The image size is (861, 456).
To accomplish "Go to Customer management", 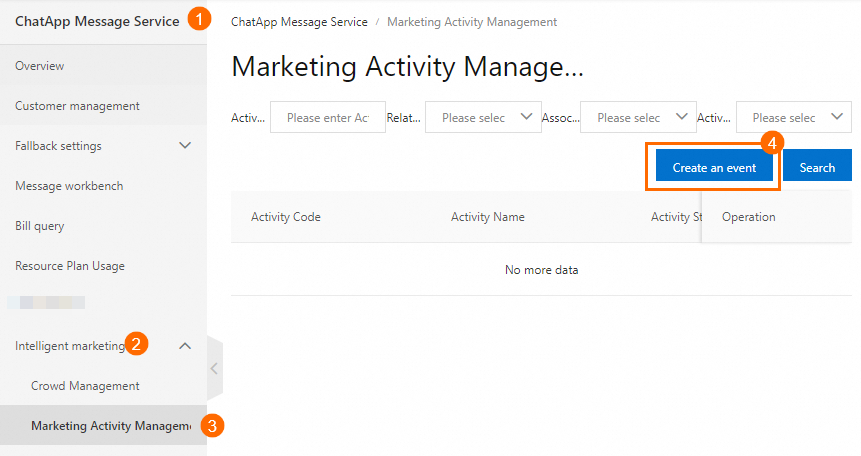I will click(77, 106).
